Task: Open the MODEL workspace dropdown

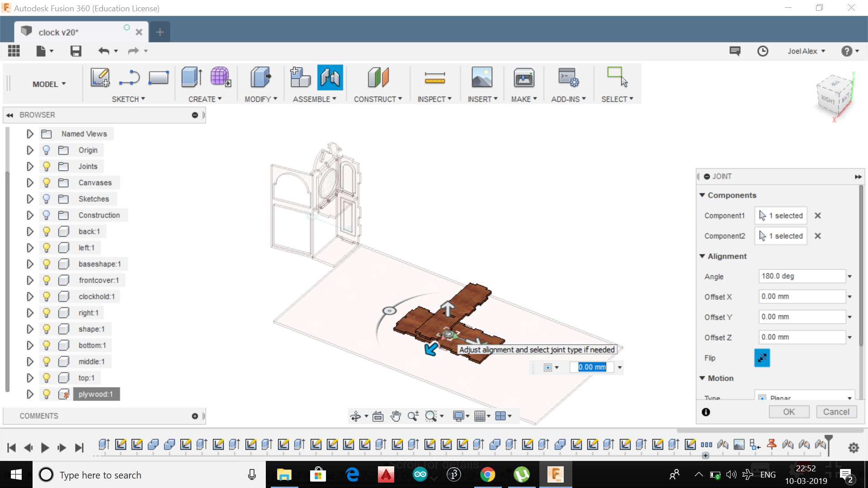Action: pos(49,84)
